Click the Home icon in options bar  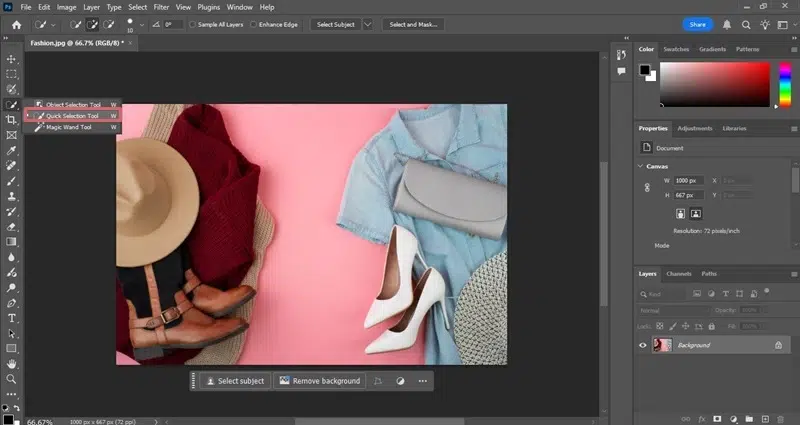coord(16,24)
